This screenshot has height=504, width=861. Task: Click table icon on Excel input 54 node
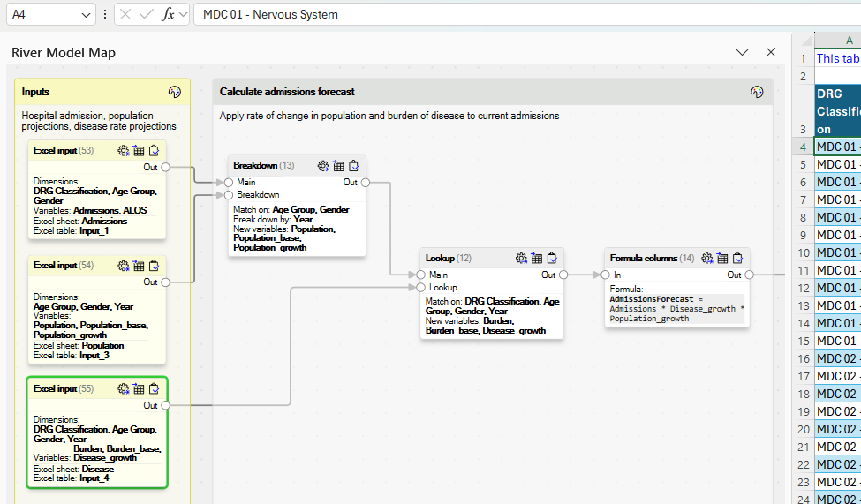tap(139, 266)
